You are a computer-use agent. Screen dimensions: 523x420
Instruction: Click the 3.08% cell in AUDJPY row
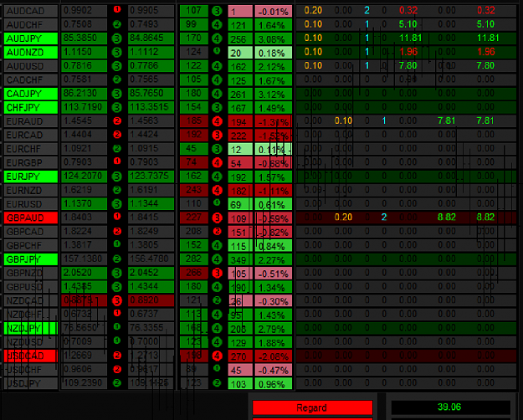[x=273, y=39]
